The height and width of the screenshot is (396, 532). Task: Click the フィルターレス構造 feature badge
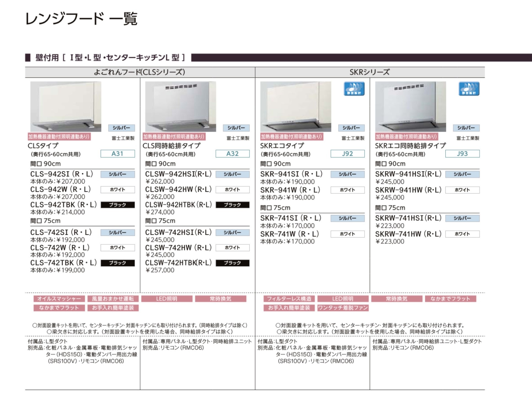pos(289,299)
